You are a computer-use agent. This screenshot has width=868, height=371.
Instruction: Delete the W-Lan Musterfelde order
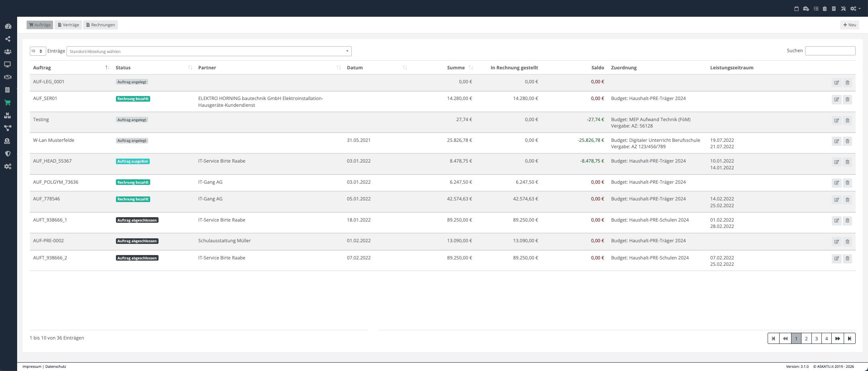click(x=847, y=141)
